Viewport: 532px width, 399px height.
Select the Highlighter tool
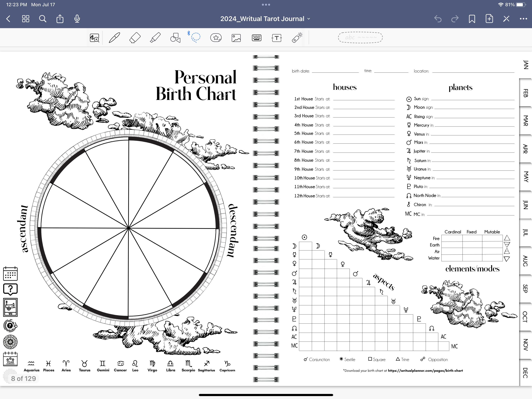pos(155,38)
